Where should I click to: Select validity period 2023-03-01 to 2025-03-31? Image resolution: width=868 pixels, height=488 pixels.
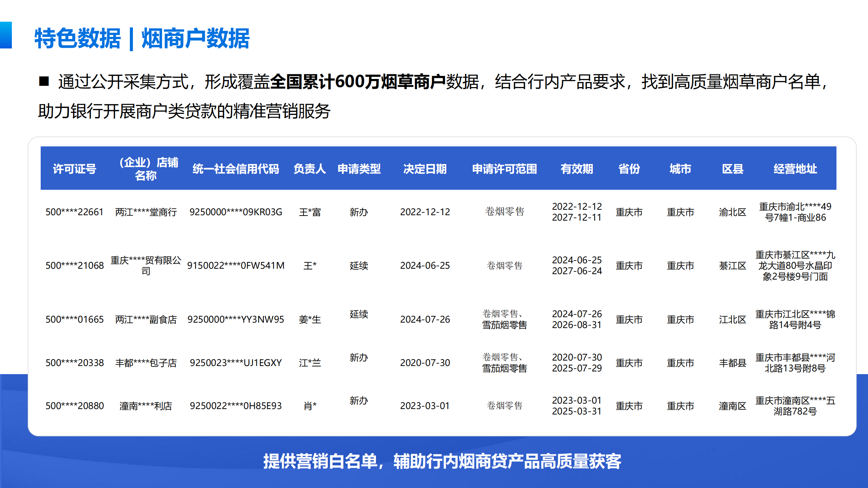point(576,406)
